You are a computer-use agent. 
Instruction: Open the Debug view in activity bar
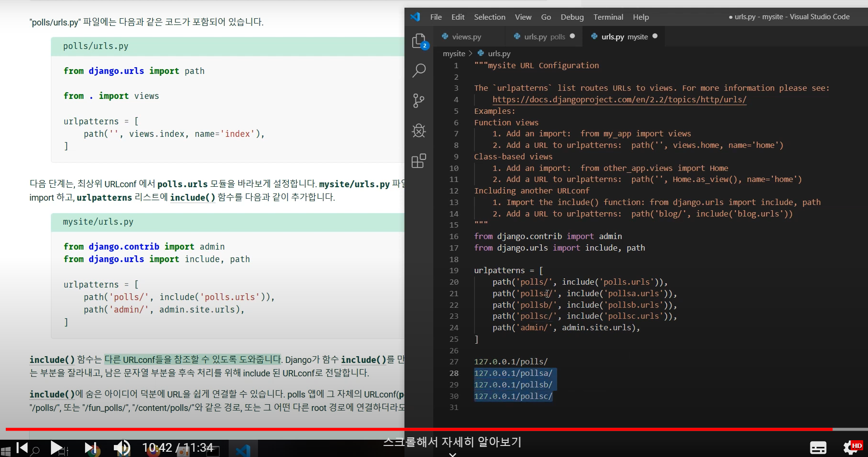pos(419,131)
